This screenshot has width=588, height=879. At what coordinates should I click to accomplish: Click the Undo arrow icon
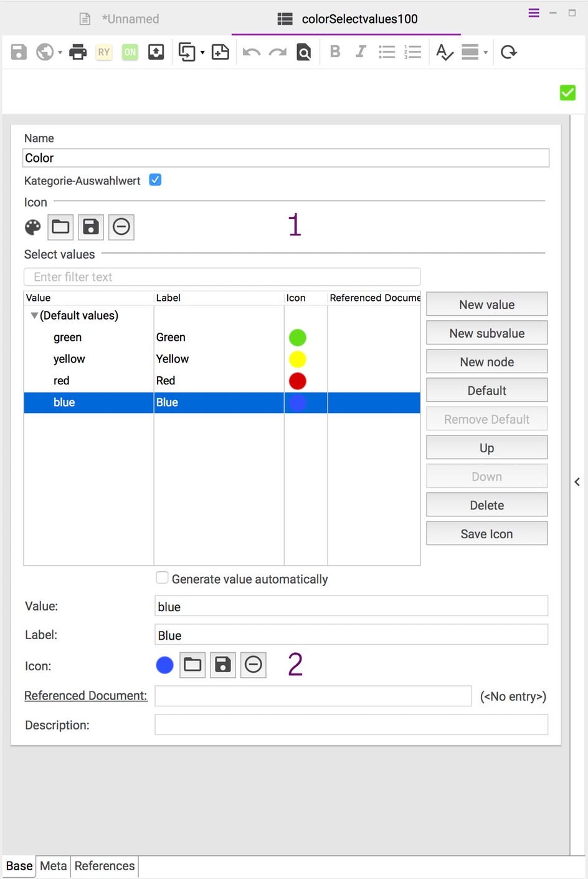point(252,52)
